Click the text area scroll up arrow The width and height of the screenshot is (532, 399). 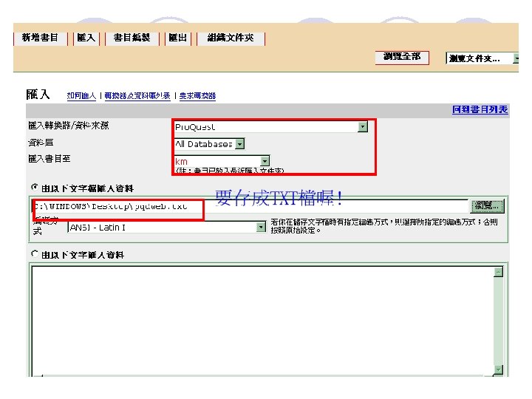[x=498, y=272]
